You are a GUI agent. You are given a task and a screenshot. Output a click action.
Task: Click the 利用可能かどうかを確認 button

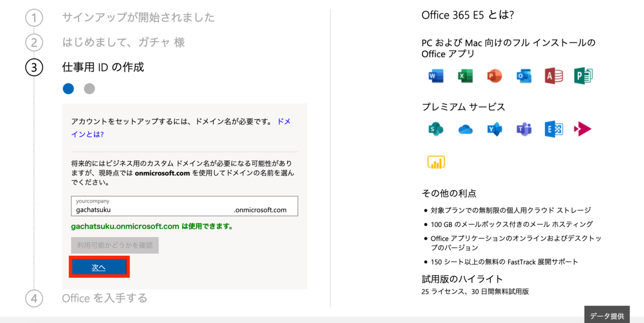[115, 246]
